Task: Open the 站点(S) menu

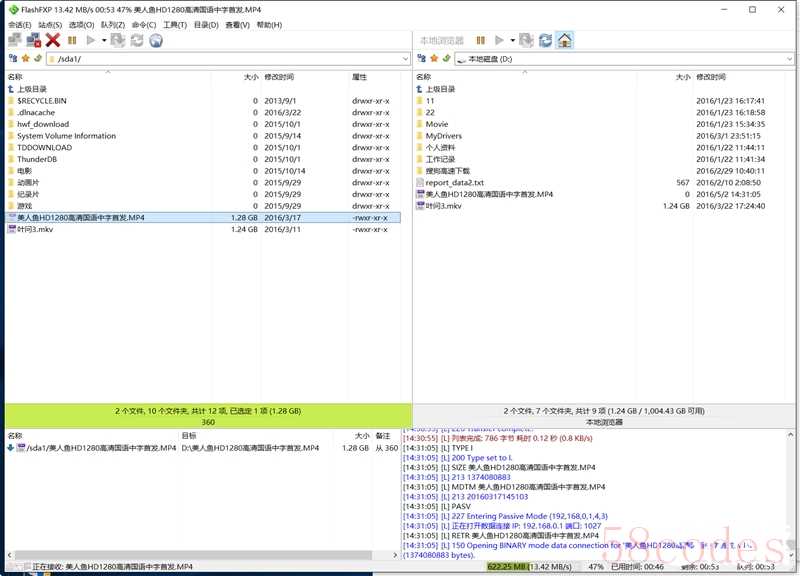Action: 50,24
